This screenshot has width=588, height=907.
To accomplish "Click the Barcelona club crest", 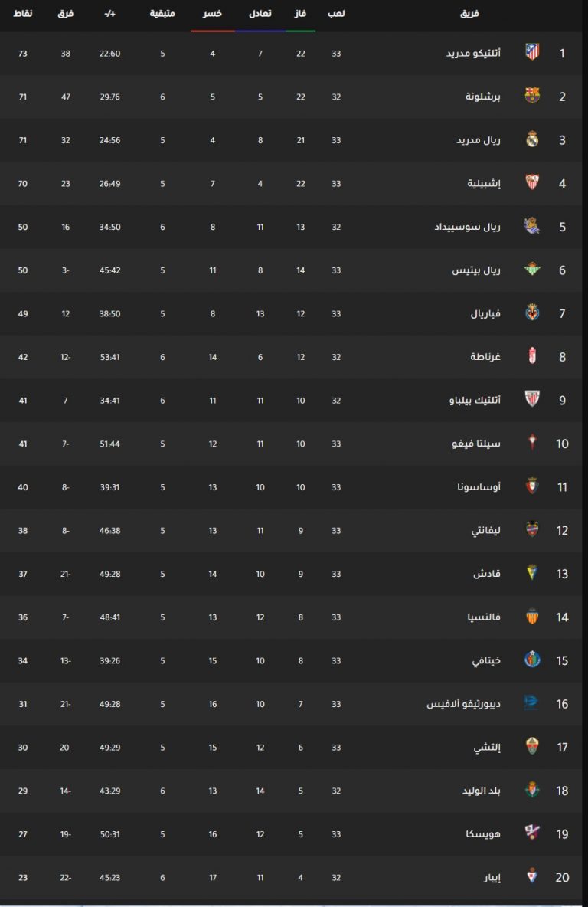I will (x=532, y=96).
